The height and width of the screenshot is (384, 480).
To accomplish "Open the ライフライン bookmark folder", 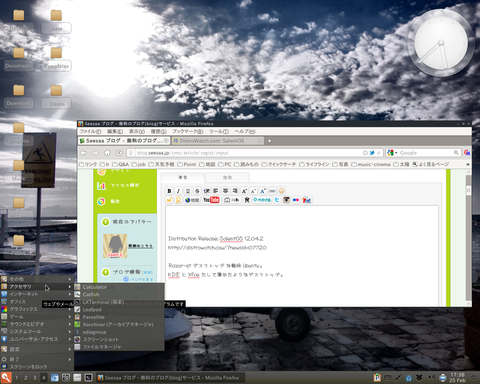I will (315, 164).
